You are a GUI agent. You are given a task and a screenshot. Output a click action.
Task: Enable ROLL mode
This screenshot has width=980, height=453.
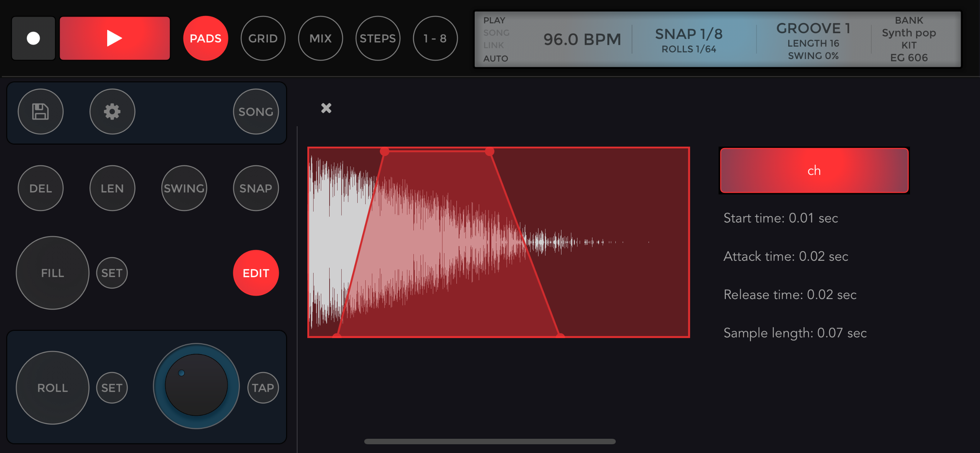52,387
